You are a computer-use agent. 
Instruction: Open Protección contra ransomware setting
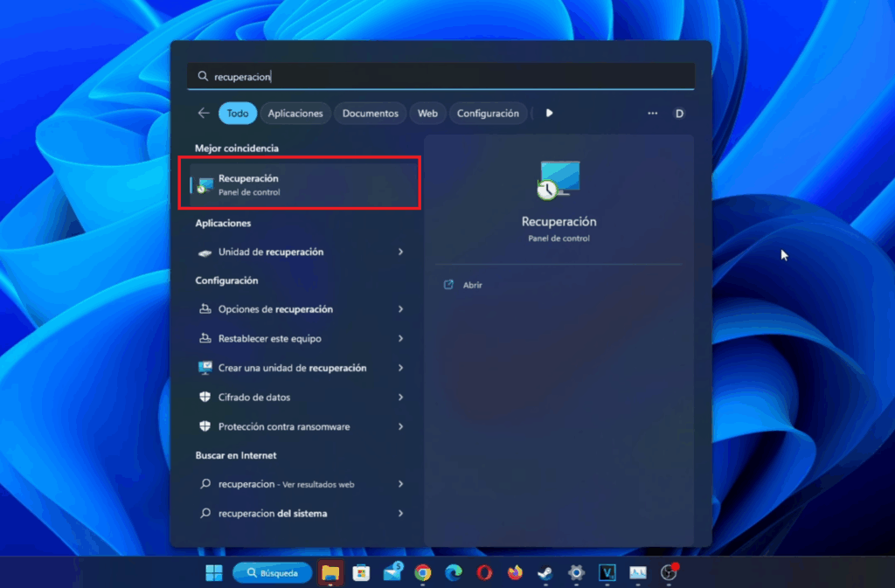point(301,426)
